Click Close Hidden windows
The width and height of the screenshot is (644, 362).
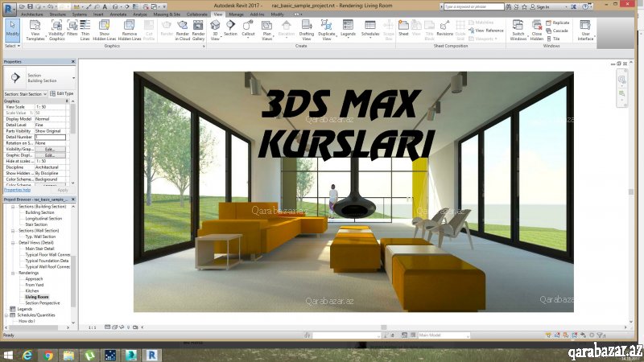(x=537, y=31)
